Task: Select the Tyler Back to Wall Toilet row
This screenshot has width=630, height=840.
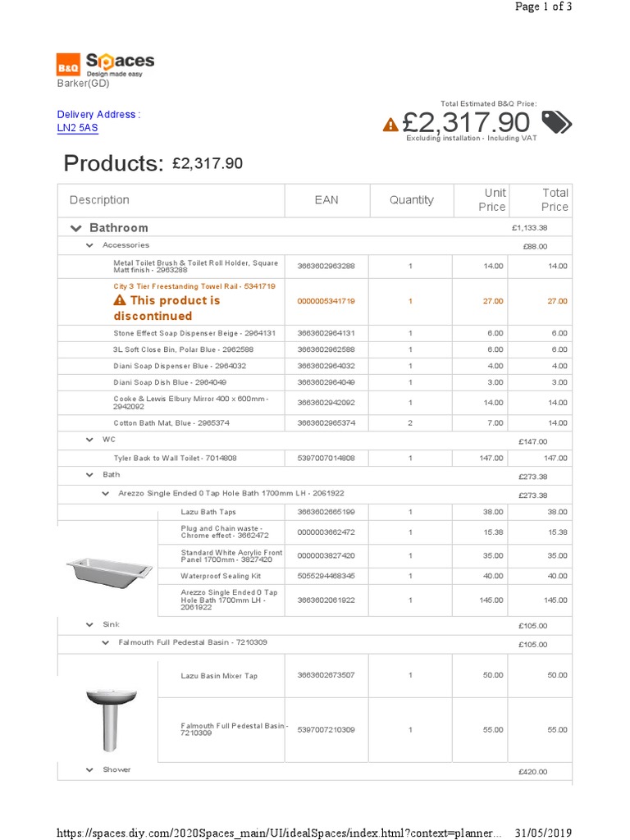Action: [x=175, y=459]
